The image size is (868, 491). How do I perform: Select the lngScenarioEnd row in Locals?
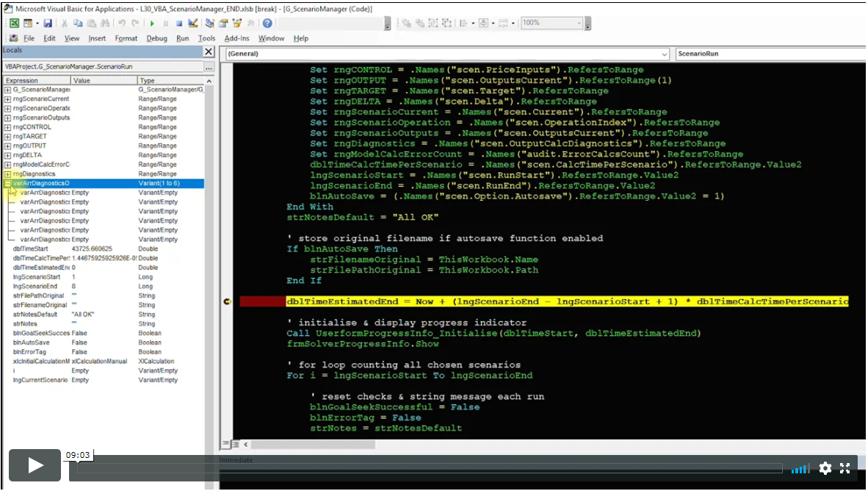[104, 287]
